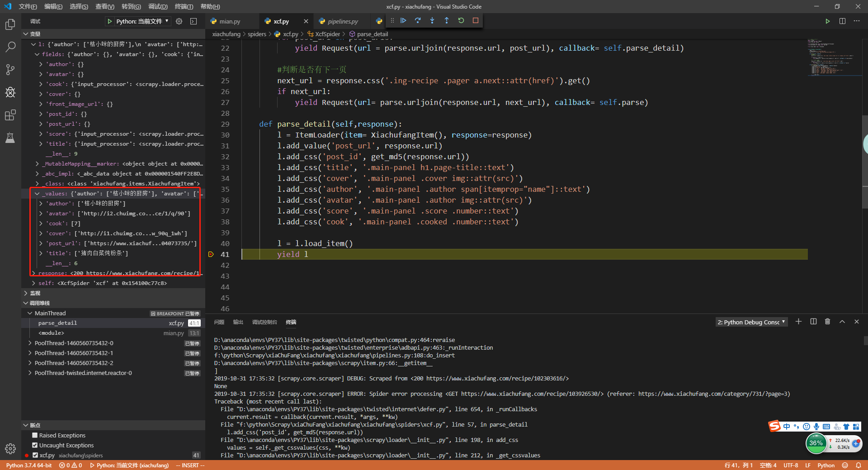Toggle Raised Exceptions breakpoint checkbox
This screenshot has height=470, width=868.
(35, 435)
